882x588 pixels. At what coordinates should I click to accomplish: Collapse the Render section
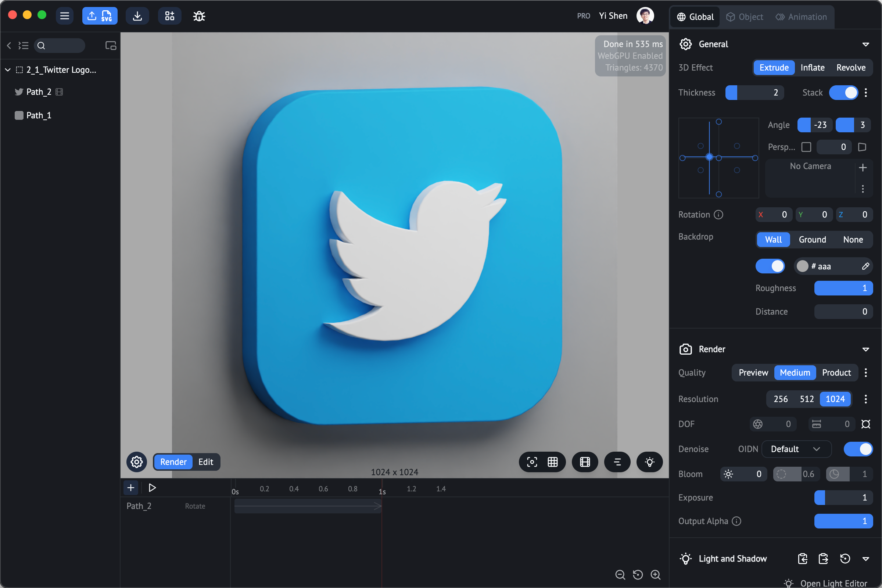[866, 349]
